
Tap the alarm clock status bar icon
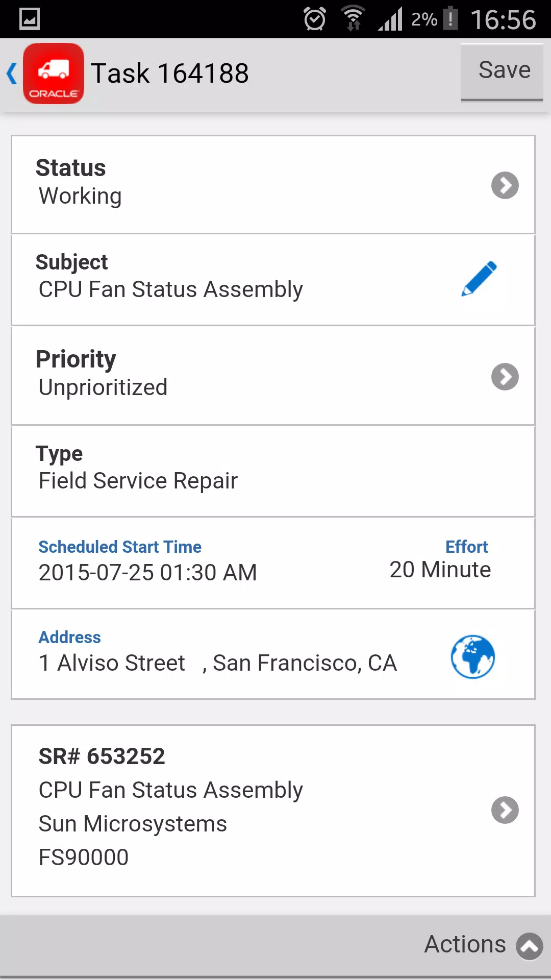pyautogui.click(x=315, y=19)
